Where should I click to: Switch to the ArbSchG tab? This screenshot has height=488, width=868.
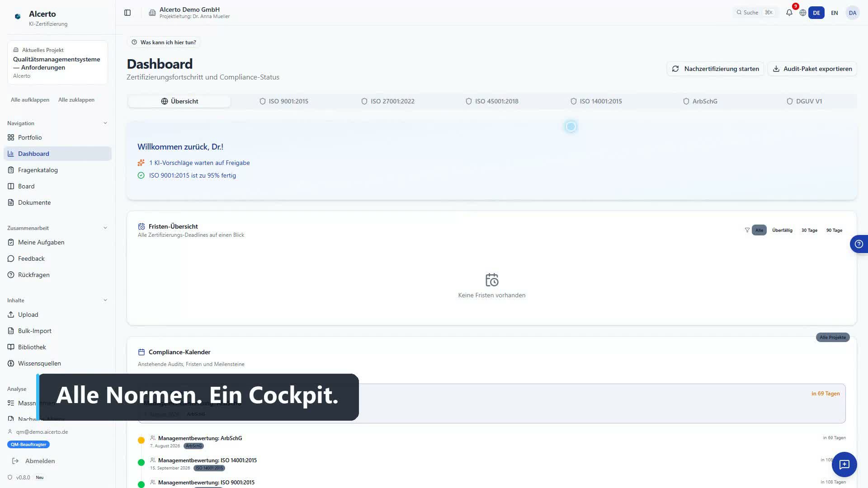point(700,101)
